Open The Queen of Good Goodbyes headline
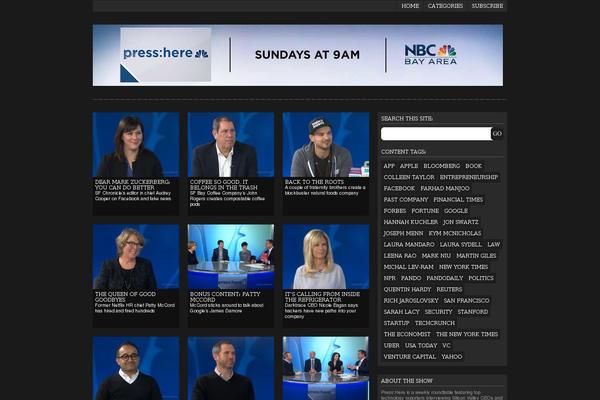This screenshot has width=600, height=400. [125, 297]
